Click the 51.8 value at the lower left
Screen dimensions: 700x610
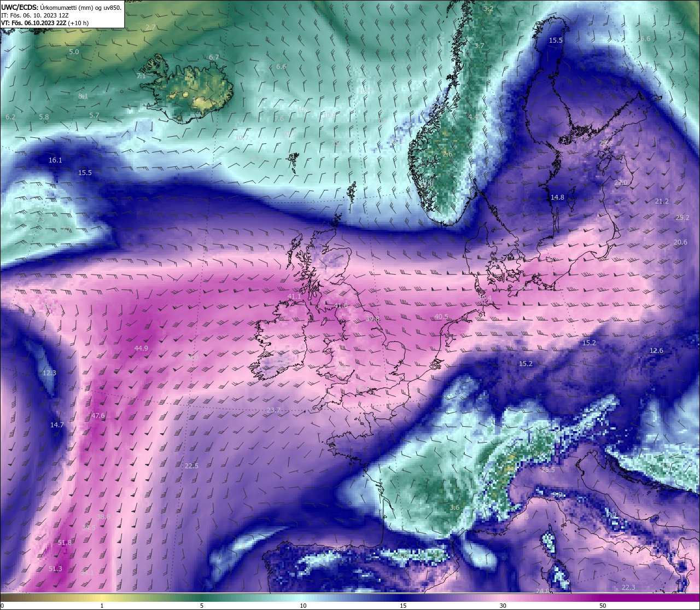pos(65,543)
